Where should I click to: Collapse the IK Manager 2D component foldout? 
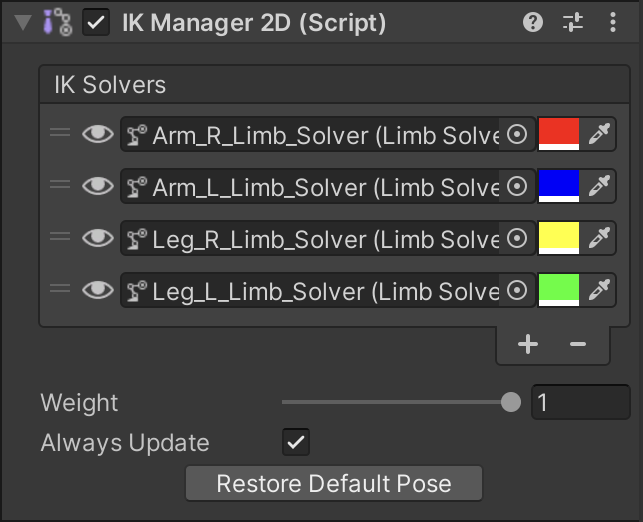(23, 23)
